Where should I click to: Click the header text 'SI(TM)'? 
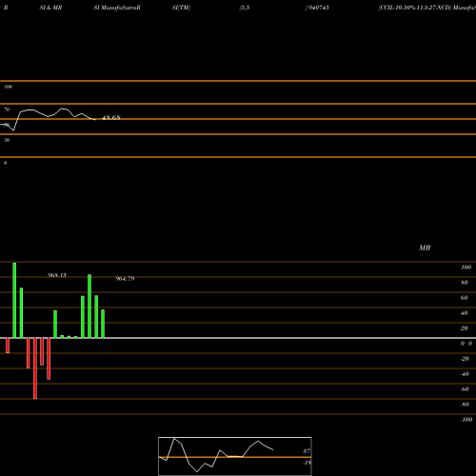coord(181,8)
